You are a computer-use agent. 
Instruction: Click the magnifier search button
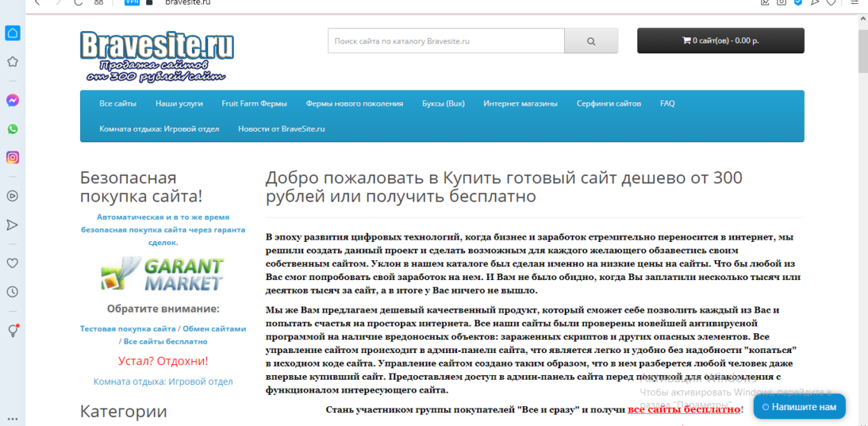click(591, 41)
